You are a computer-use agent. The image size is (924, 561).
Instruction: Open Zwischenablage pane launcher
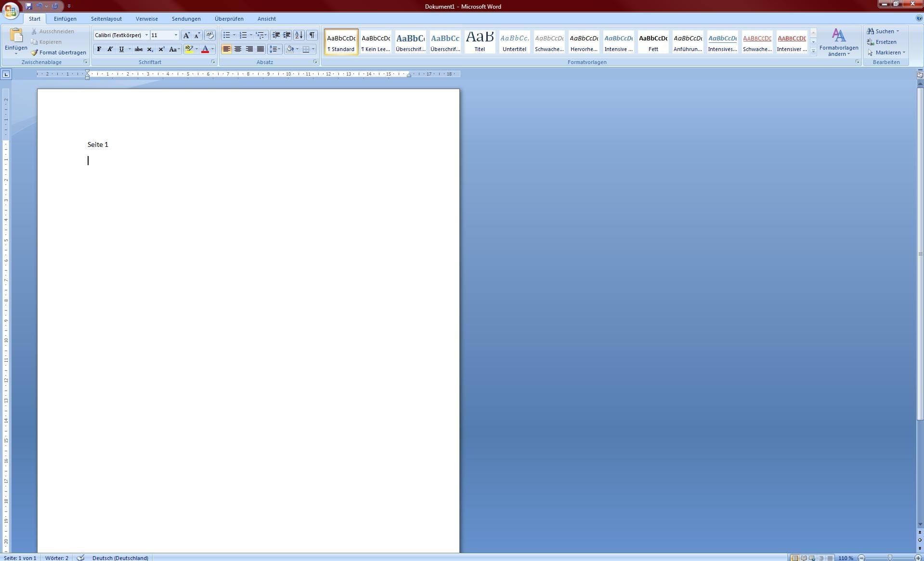point(86,62)
